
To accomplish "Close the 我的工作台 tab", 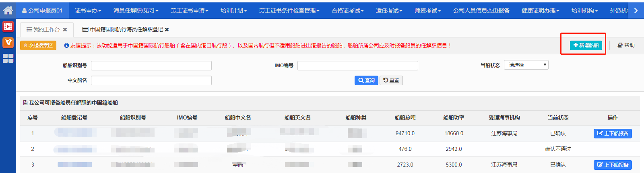I will tap(65, 30).
